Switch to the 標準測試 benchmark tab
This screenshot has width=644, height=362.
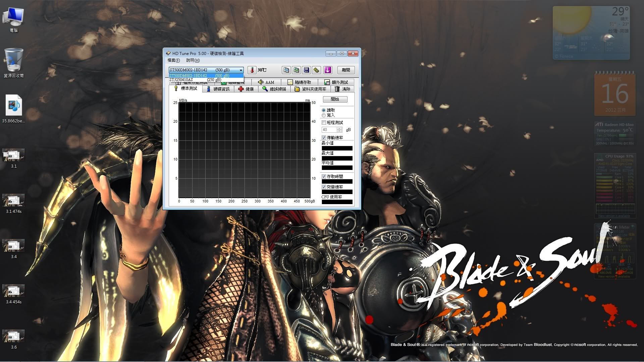point(186,88)
